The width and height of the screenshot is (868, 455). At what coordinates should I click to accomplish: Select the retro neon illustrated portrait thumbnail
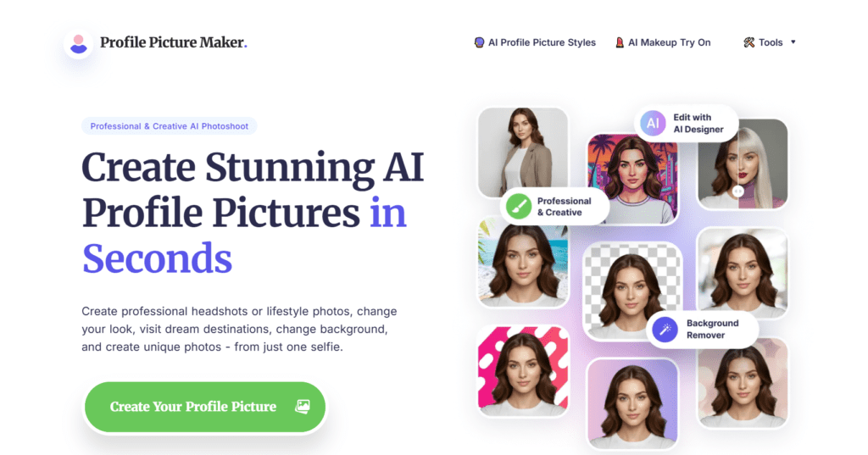pos(632,179)
